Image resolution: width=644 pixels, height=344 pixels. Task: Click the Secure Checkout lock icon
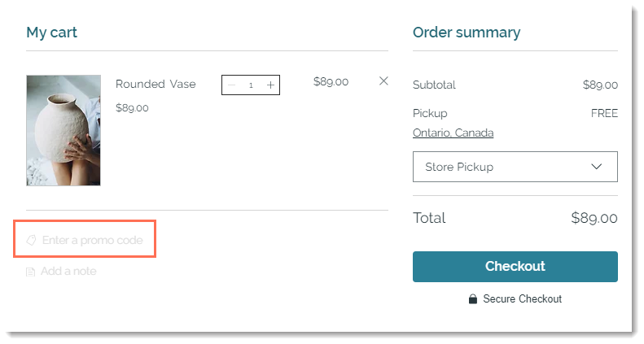(x=473, y=298)
